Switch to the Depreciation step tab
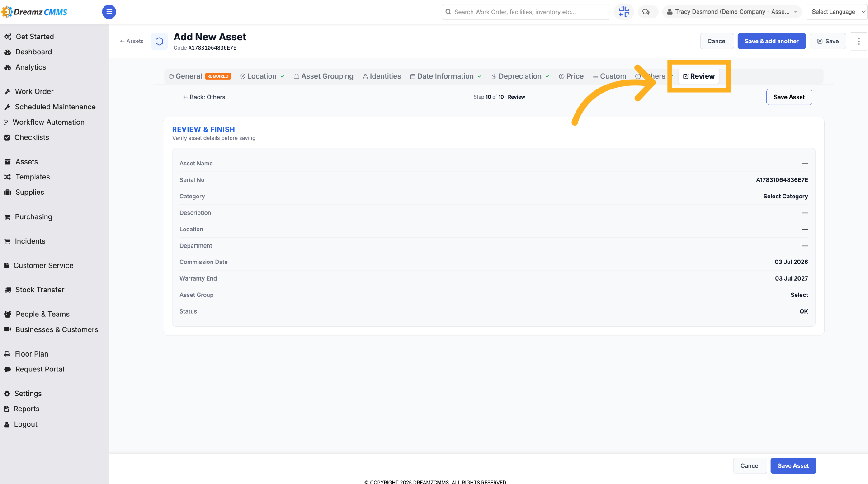The height and width of the screenshot is (484, 868). pos(520,76)
